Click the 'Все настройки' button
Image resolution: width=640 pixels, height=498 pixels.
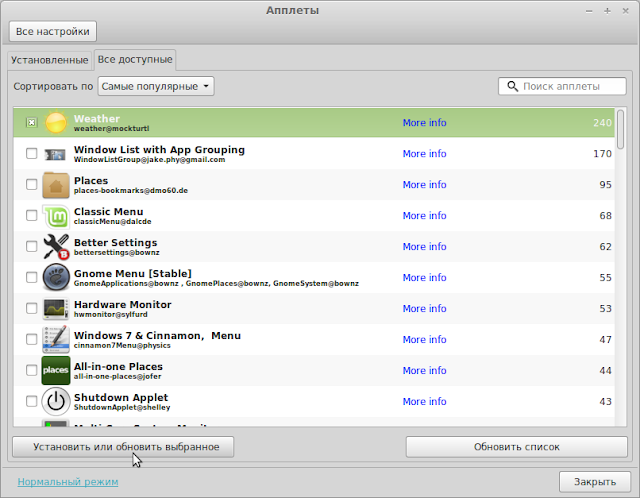pyautogui.click(x=53, y=31)
